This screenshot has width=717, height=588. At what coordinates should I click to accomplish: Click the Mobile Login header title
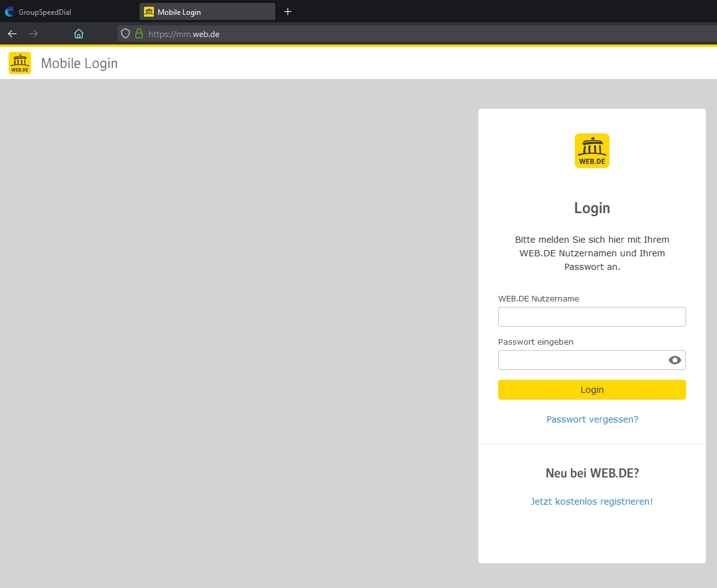click(x=79, y=63)
